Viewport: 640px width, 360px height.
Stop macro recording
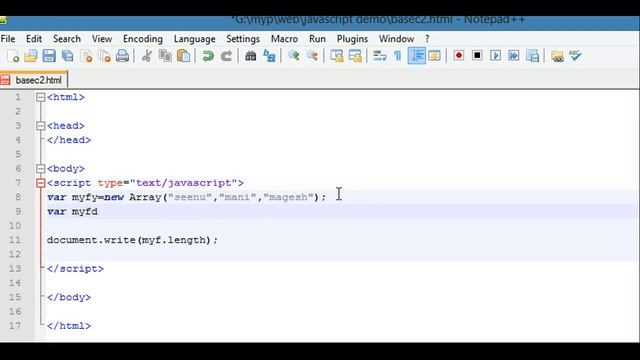477,56
